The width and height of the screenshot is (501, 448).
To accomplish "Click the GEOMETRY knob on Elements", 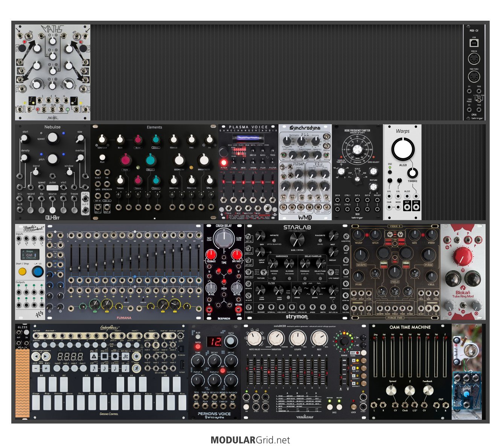I will pyautogui.click(x=179, y=160).
